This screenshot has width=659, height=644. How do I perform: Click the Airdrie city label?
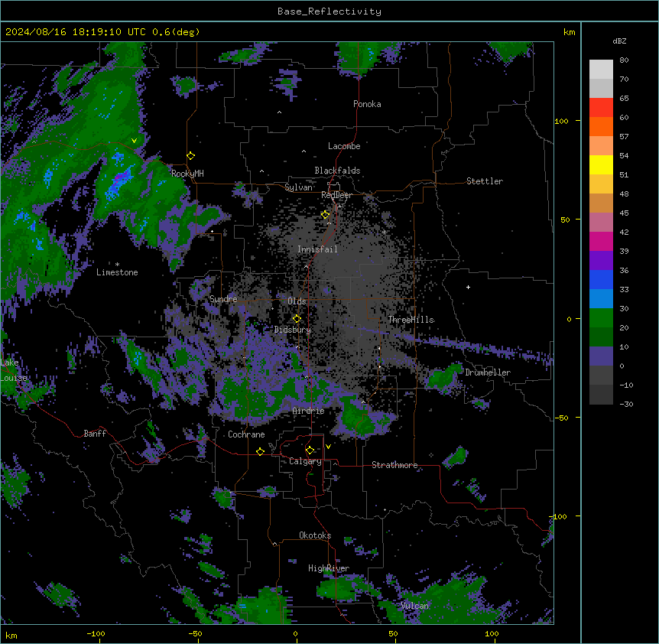pyautogui.click(x=308, y=411)
